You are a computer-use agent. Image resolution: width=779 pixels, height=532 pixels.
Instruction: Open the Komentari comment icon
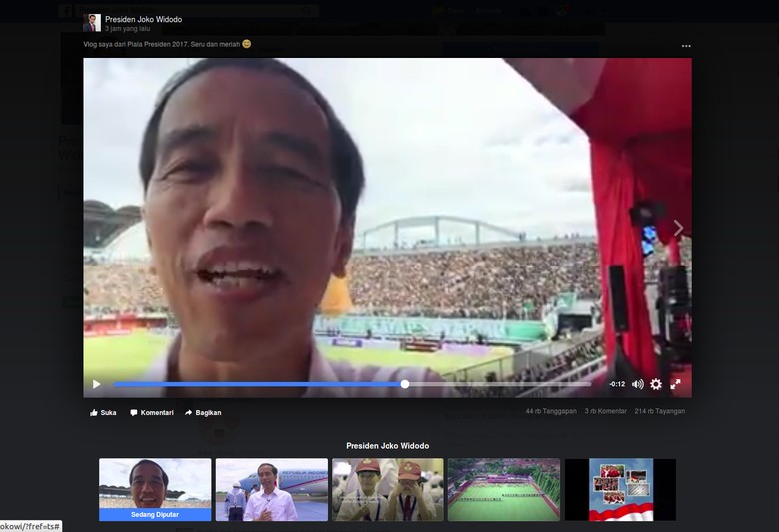point(133,413)
